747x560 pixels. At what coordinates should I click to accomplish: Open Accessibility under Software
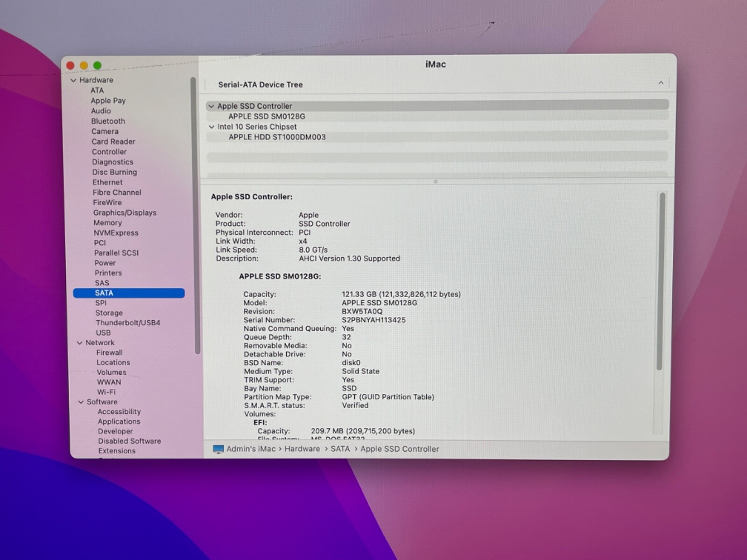119,412
